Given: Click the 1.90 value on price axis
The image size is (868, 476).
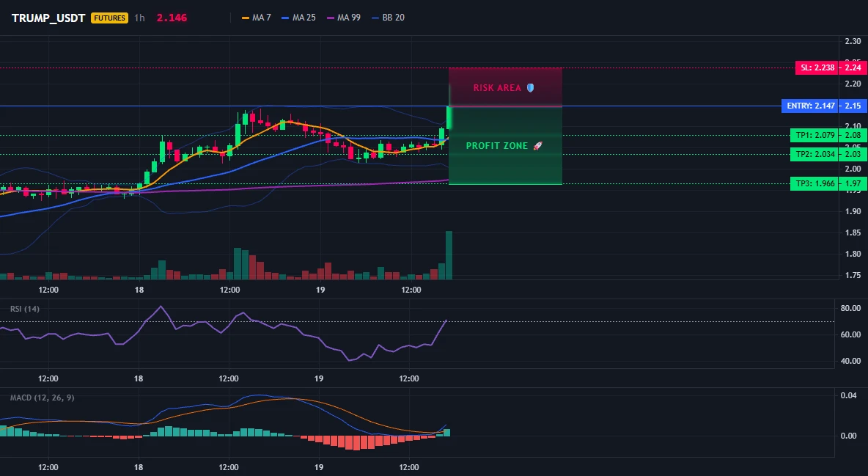Looking at the screenshot, I should pos(853,211).
